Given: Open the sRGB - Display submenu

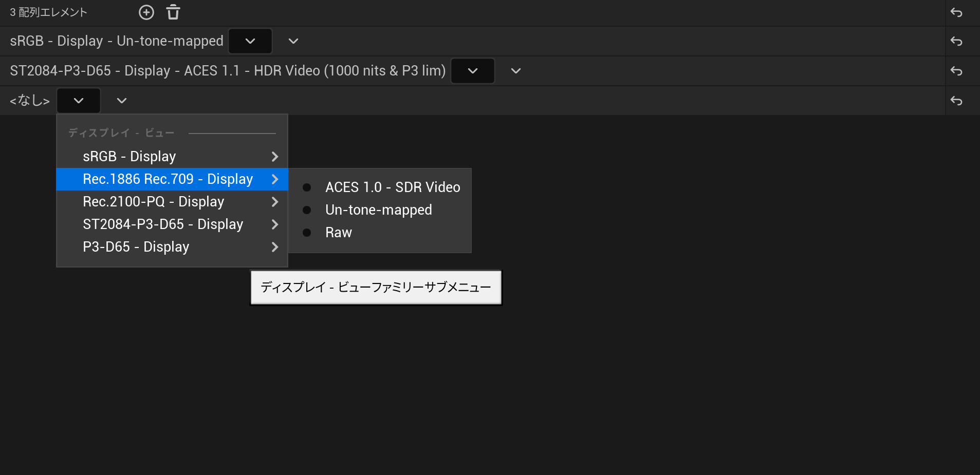Looking at the screenshot, I should tap(172, 157).
